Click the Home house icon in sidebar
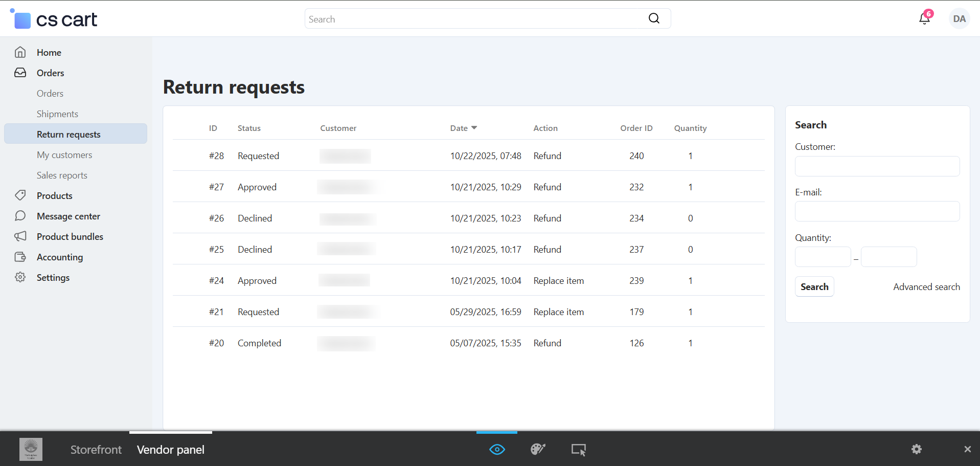 (x=20, y=52)
